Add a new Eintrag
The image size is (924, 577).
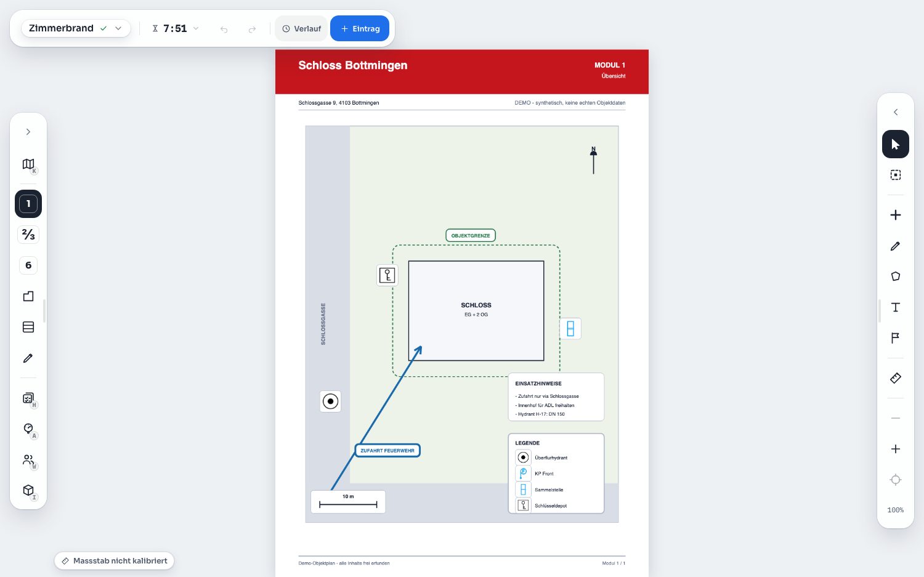(x=360, y=29)
